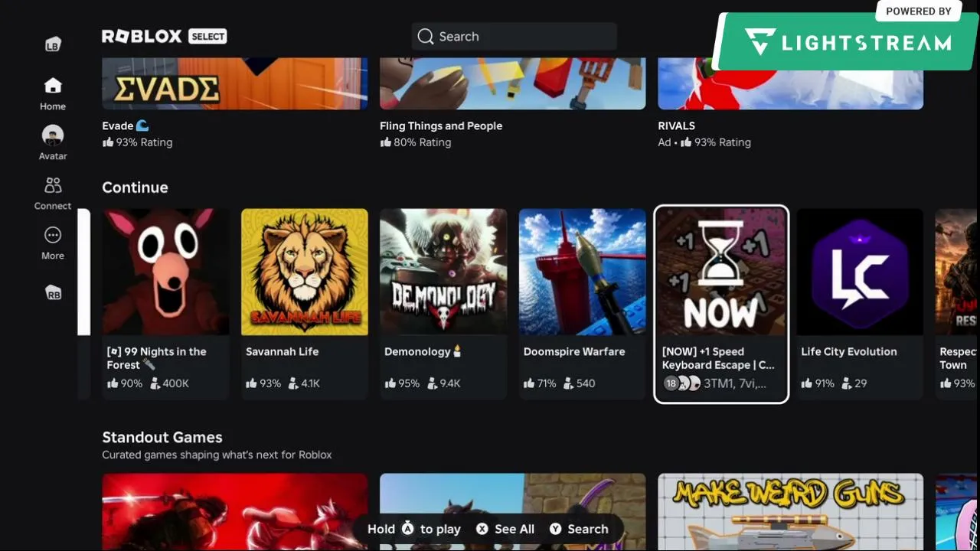Open the Life City Evolution thumbnail

point(860,272)
